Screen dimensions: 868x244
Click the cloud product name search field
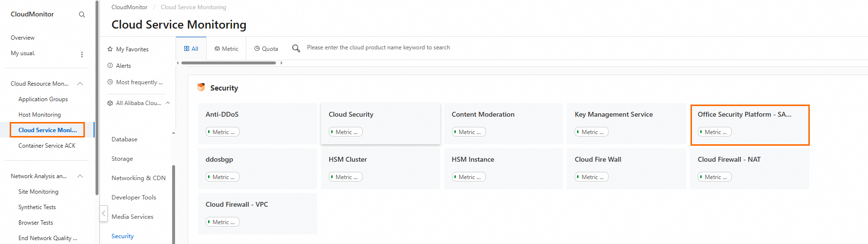(x=378, y=47)
